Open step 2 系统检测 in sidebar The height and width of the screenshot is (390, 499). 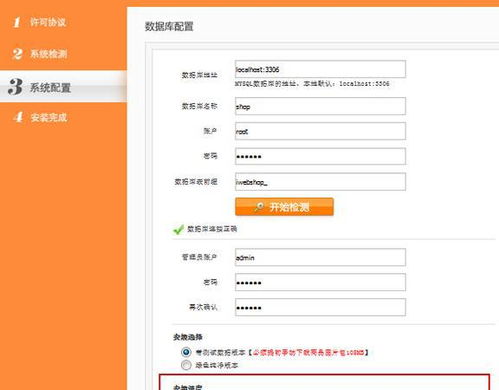[x=39, y=54]
